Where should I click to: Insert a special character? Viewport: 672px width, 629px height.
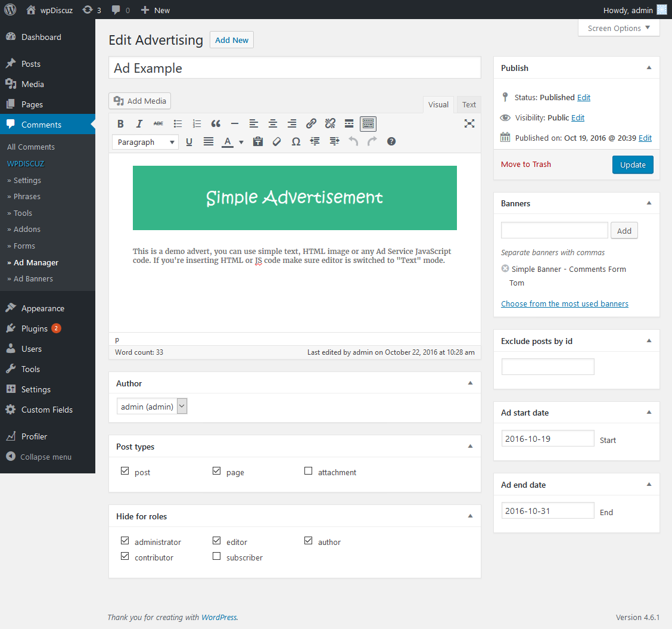(296, 141)
